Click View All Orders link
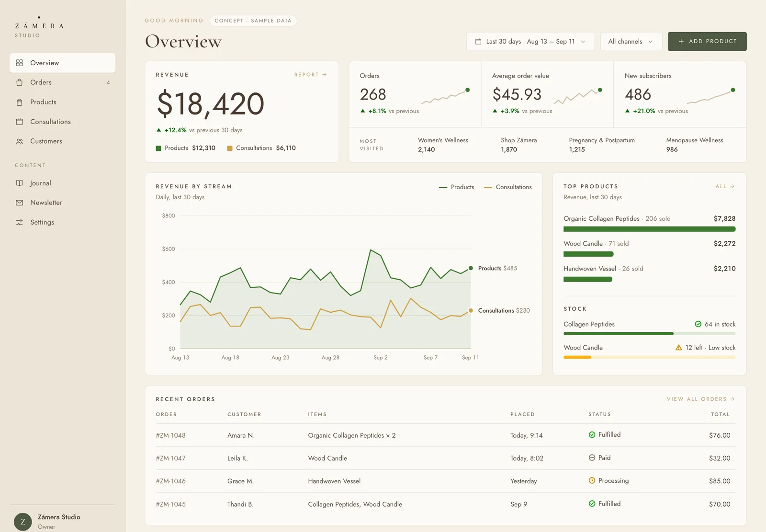 coord(701,399)
